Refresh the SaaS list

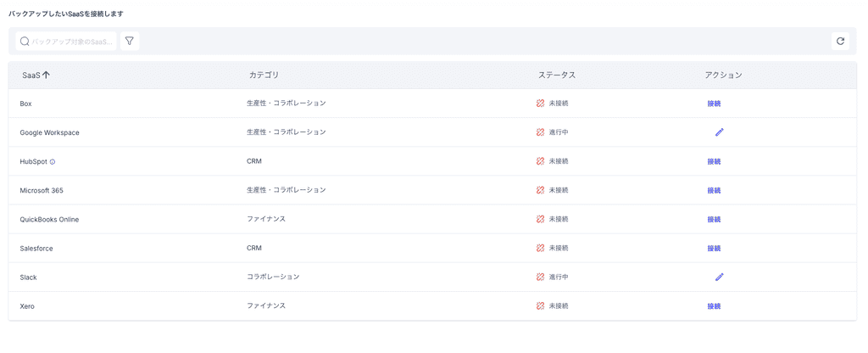tap(840, 41)
